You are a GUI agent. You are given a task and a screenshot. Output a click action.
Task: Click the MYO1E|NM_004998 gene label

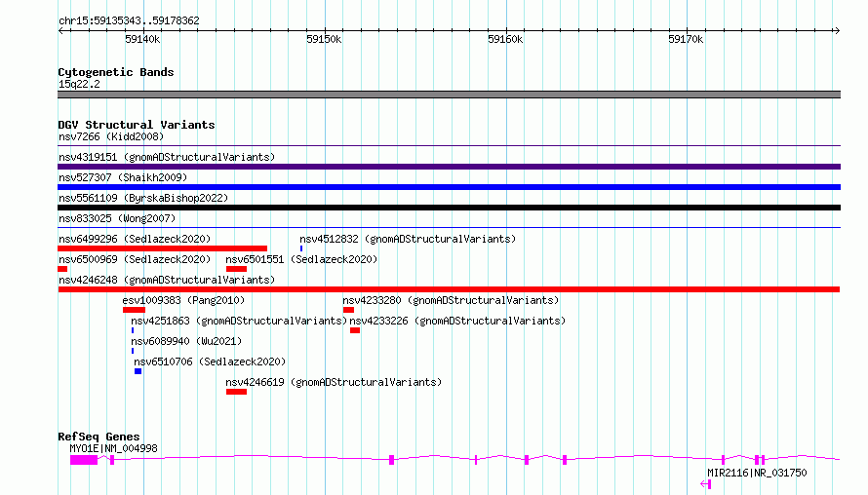(x=113, y=448)
